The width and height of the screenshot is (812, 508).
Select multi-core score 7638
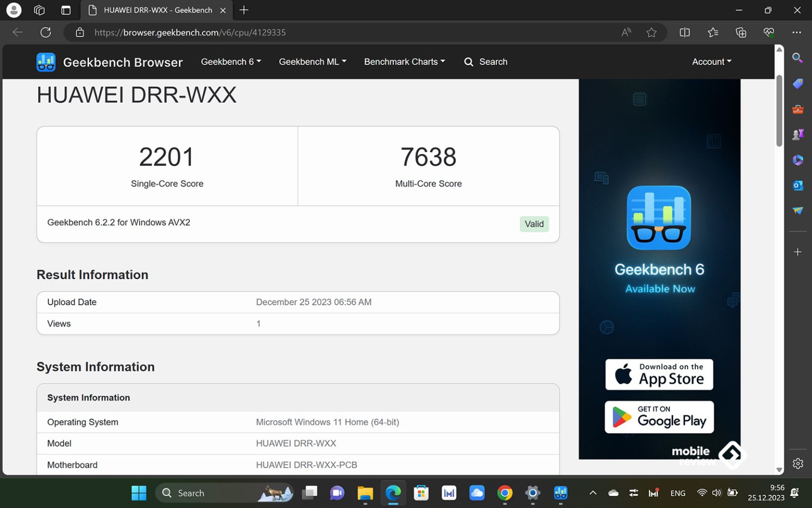click(428, 157)
